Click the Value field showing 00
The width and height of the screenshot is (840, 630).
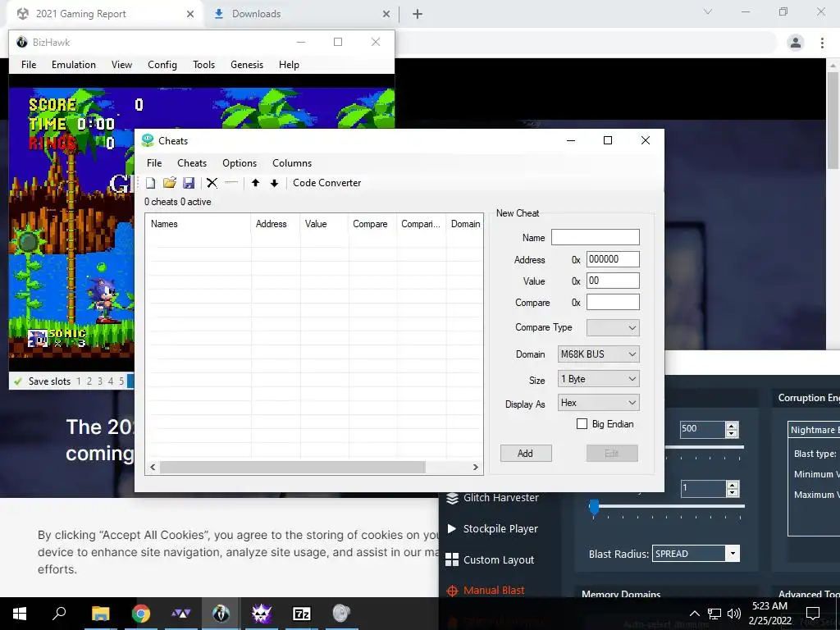pos(613,281)
